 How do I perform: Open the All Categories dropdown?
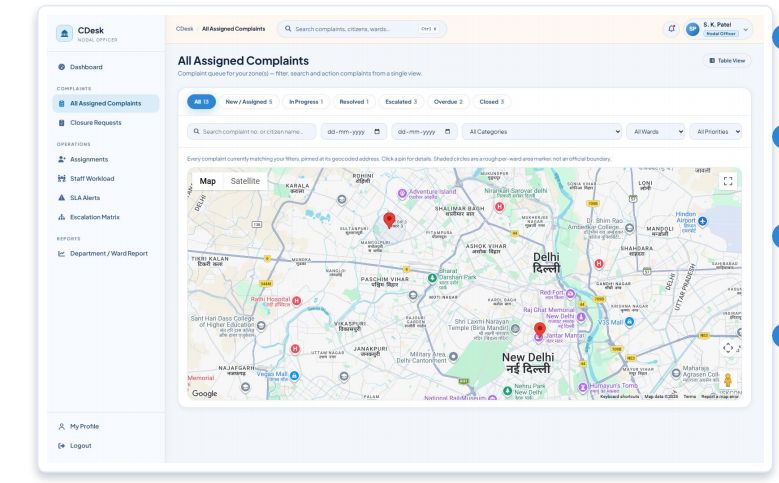542,132
